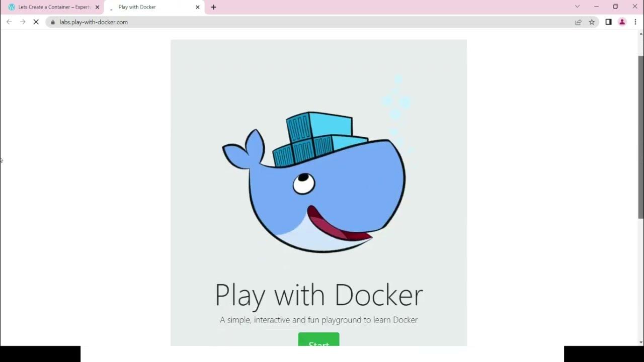Click the vertical scrollbar thumb
This screenshot has width=644, height=362.
point(640,137)
